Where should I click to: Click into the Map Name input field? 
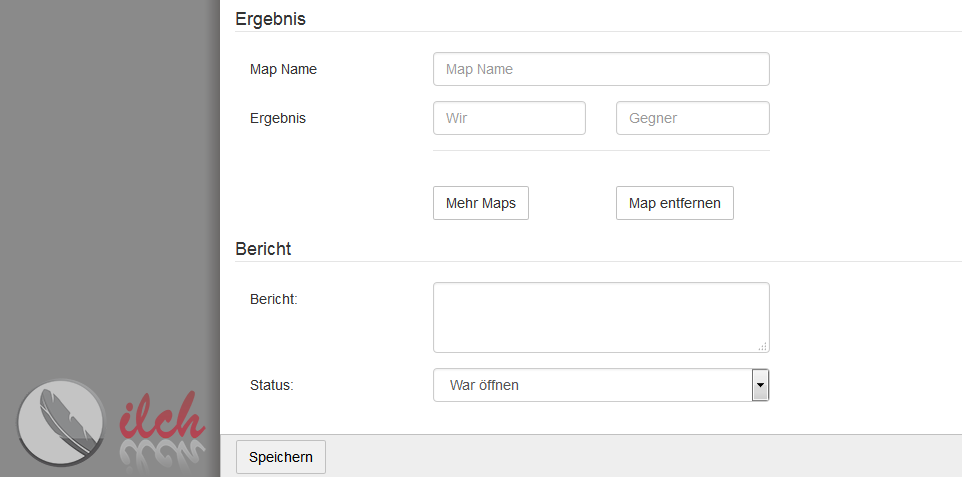coord(601,69)
